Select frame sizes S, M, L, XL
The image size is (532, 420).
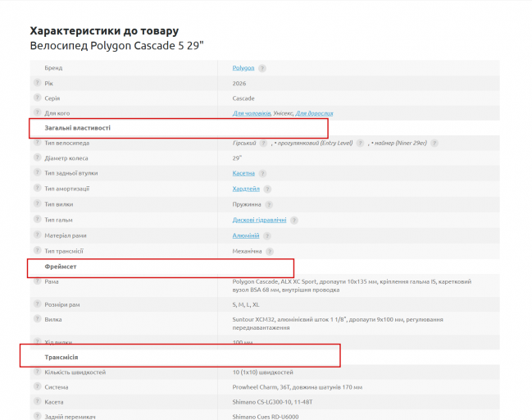pos(246,305)
